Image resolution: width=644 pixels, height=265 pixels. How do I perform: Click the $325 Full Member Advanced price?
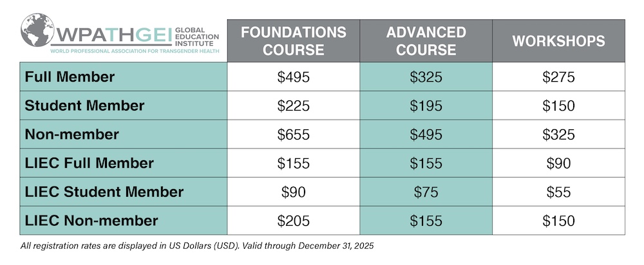426,77
